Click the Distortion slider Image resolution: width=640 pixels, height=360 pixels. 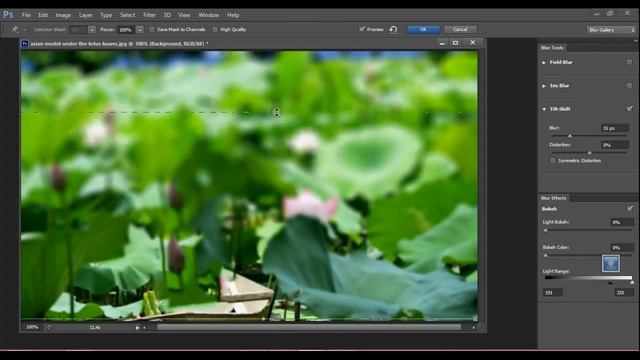[588, 153]
